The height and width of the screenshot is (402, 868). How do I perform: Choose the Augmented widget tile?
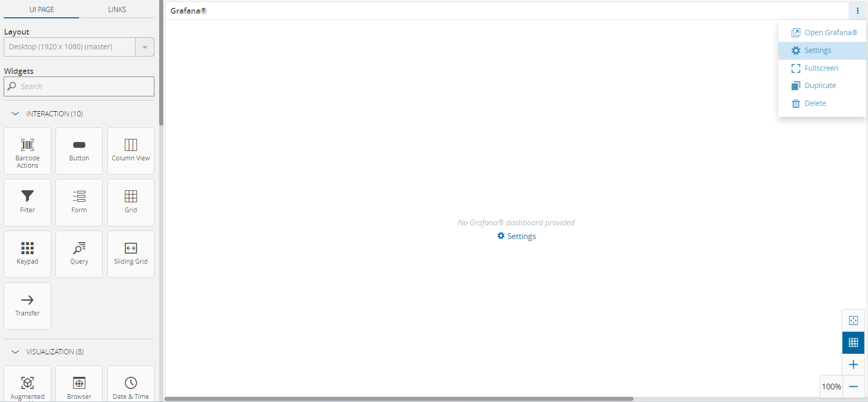click(27, 384)
